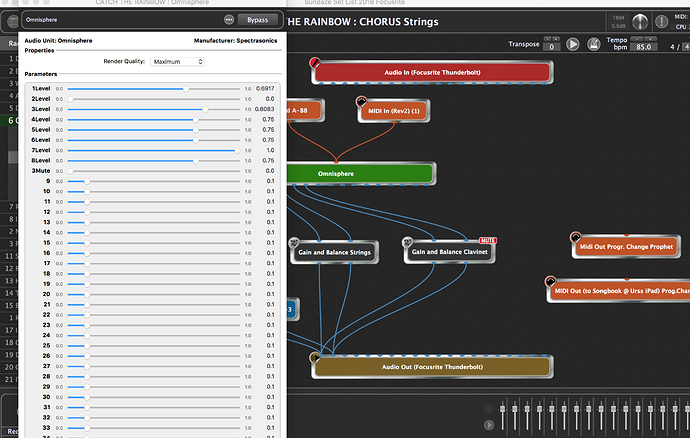
Task: Click the Omnisphere title in the plugin header
Action: pos(41,20)
